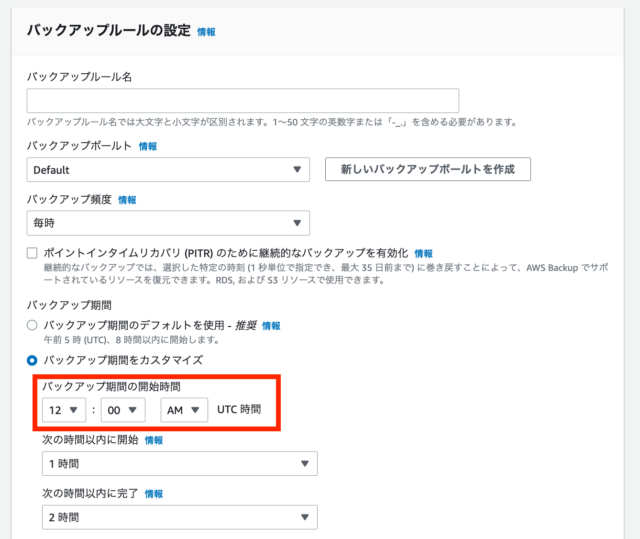The image size is (640, 539).
Task: Open the hour dropdown showing 12
Action: click(x=64, y=410)
